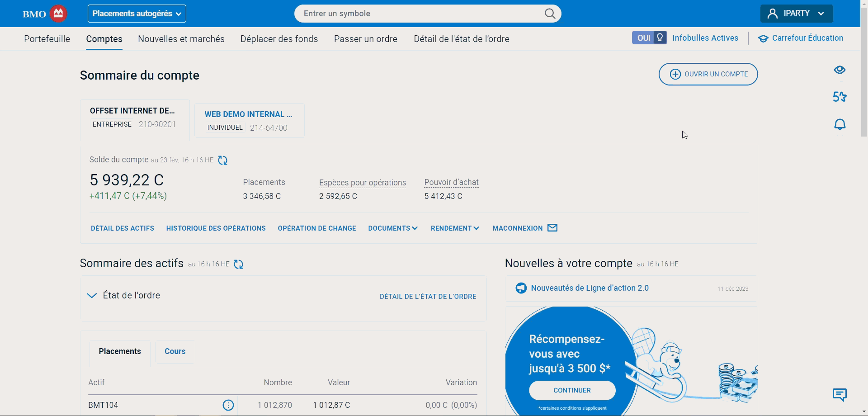Click the 214-64700 account number
The height and width of the screenshot is (416, 868).
[269, 128]
